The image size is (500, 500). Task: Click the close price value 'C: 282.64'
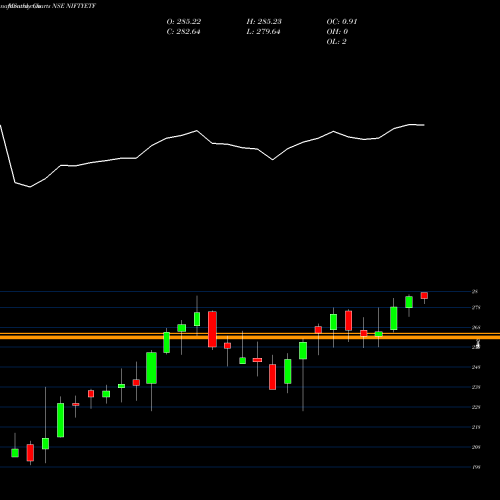point(183,32)
